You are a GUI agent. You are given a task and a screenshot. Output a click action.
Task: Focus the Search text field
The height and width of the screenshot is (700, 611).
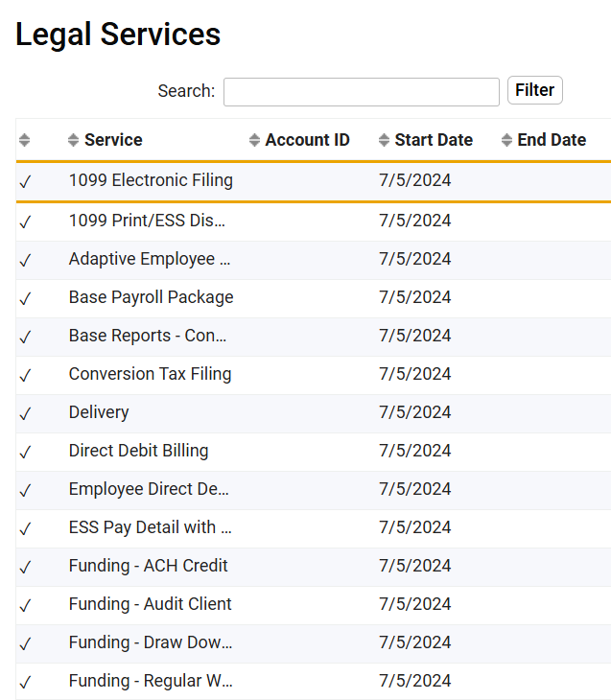pyautogui.click(x=361, y=92)
